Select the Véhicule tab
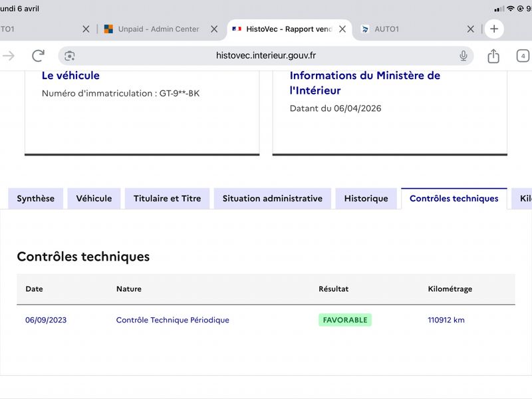Screen dimensions: 532x399 pos(94,198)
